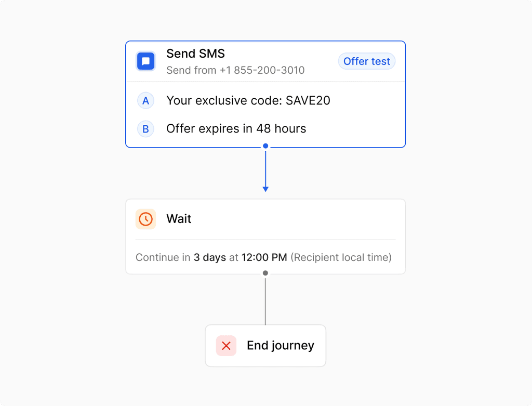This screenshot has width=532, height=406.
Task: Click the orange clock symbol on the Wait card
Action: (x=145, y=219)
